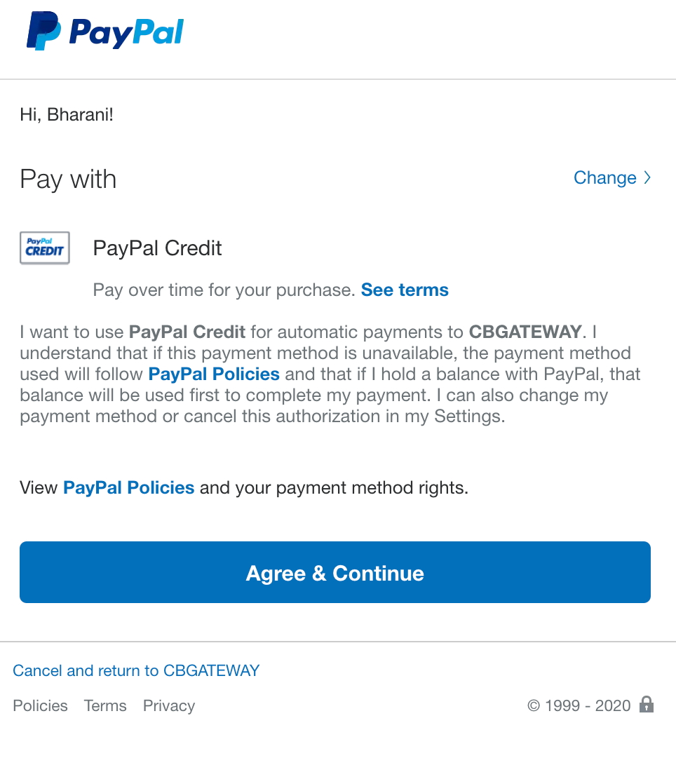Click 'Pay over time for your purchase' text

tap(224, 290)
